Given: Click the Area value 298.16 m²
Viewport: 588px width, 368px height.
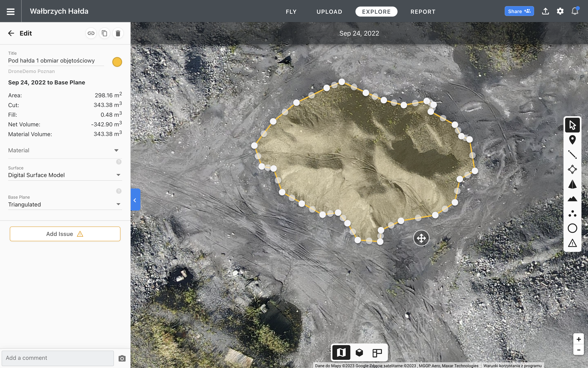Looking at the screenshot, I should pyautogui.click(x=108, y=95).
